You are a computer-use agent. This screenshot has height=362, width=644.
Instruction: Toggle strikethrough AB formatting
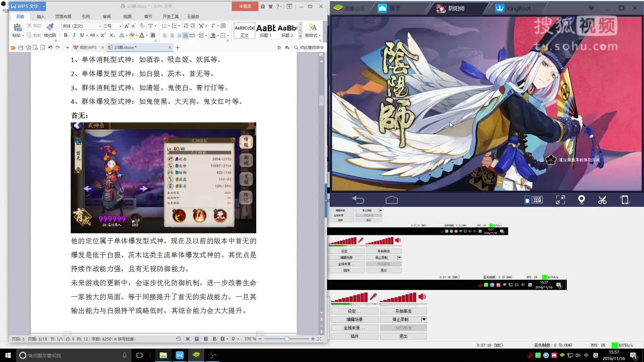(x=92, y=35)
